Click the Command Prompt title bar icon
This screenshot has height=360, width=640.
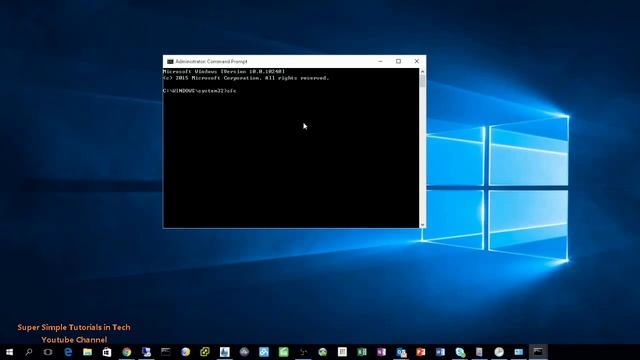coord(170,62)
